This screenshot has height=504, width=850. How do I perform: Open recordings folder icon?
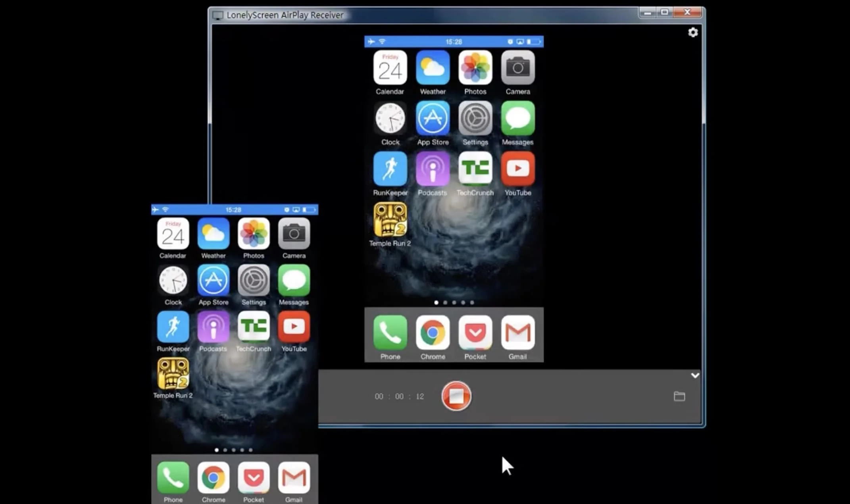[679, 396]
